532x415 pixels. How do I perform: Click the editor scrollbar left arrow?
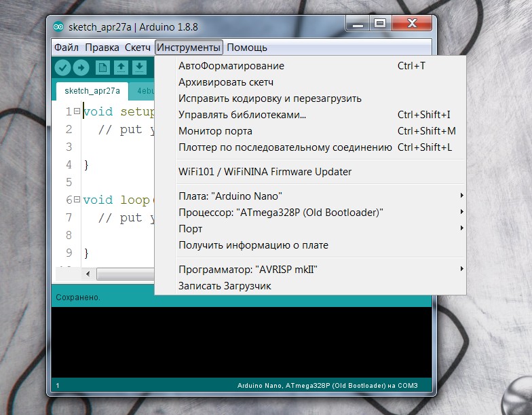88,274
